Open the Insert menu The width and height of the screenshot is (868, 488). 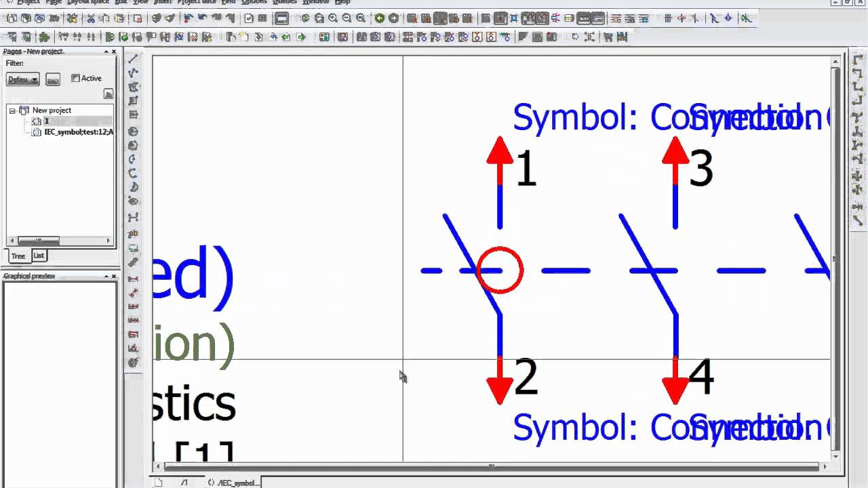point(163,2)
